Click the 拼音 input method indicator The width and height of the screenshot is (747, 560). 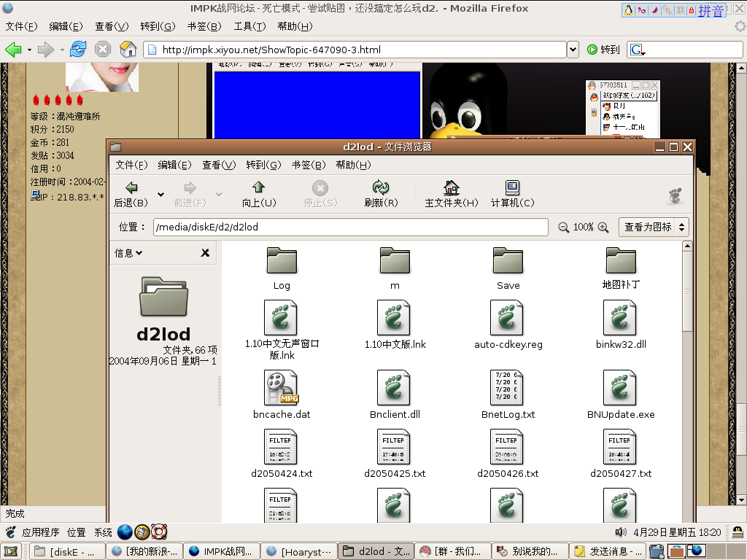tap(711, 10)
